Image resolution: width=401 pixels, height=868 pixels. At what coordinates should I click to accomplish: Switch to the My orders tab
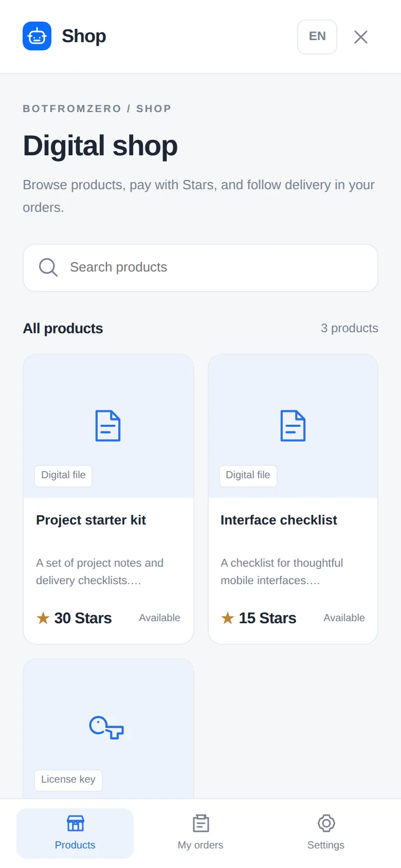[200, 833]
